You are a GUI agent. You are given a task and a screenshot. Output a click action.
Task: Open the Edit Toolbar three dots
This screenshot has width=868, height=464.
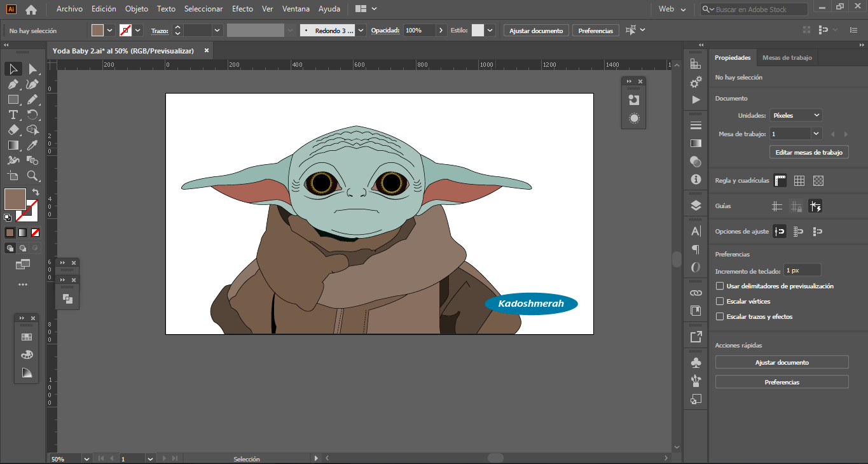tap(23, 285)
